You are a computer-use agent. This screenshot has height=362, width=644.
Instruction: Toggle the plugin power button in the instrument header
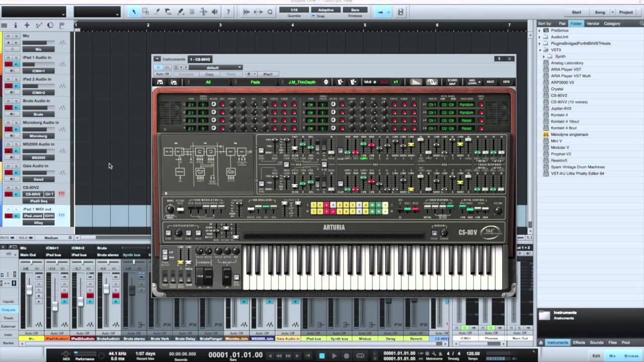pos(158,67)
